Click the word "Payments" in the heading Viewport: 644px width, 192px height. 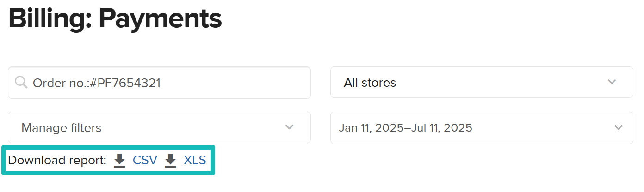pyautogui.click(x=160, y=19)
